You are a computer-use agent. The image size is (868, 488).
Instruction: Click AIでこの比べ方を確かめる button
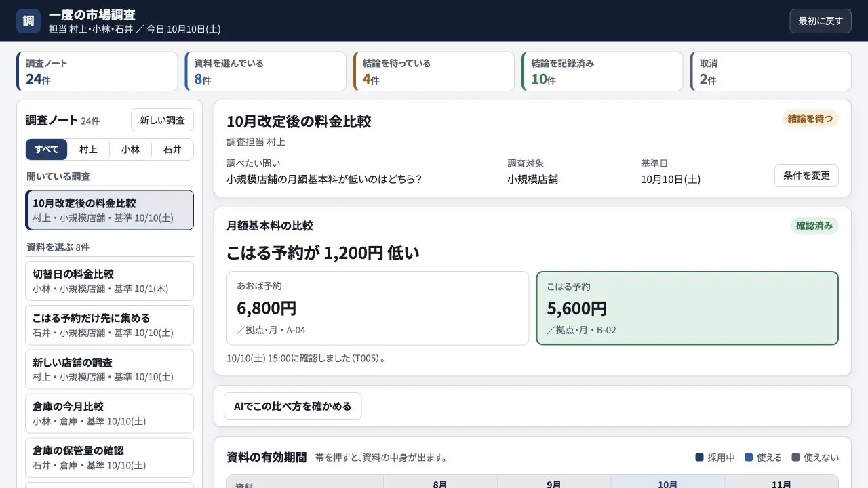292,406
